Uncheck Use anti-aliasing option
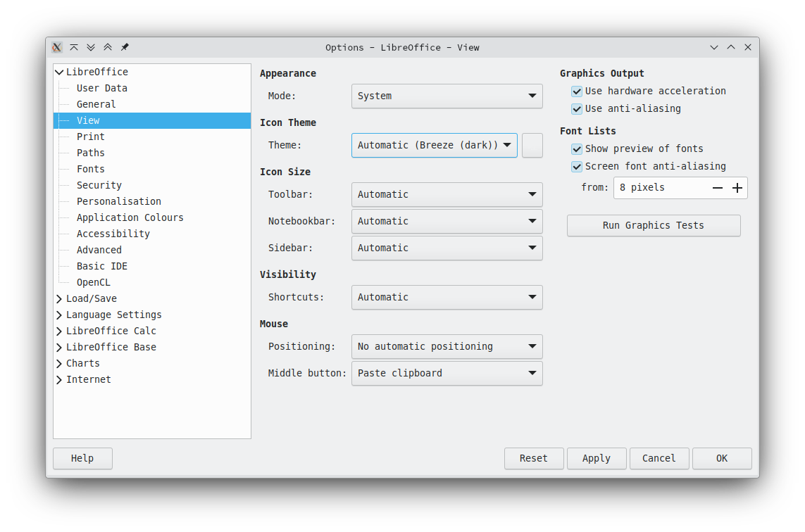This screenshot has width=805, height=532. 577,109
